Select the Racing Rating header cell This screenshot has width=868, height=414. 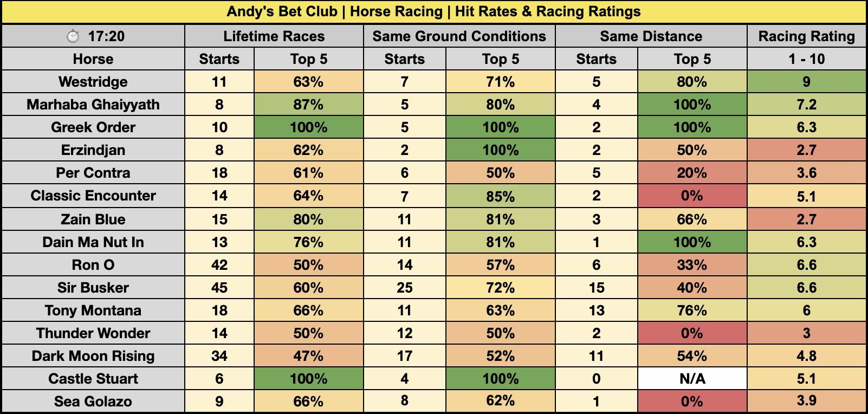pyautogui.click(x=806, y=36)
